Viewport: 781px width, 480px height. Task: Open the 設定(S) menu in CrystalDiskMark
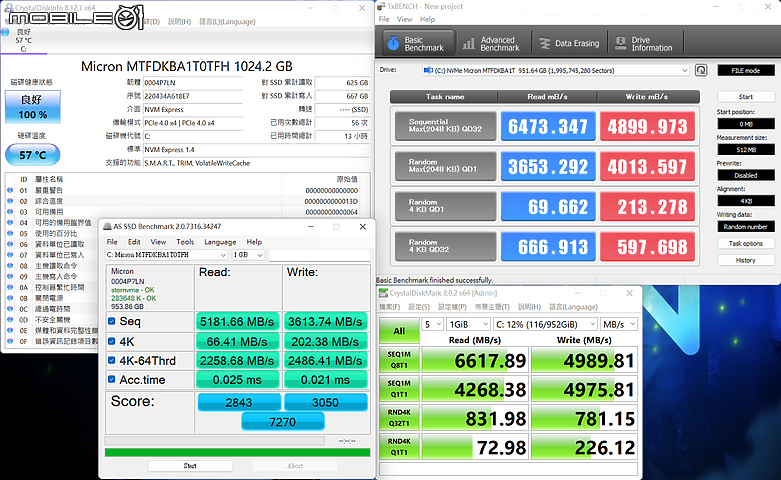pos(419,307)
